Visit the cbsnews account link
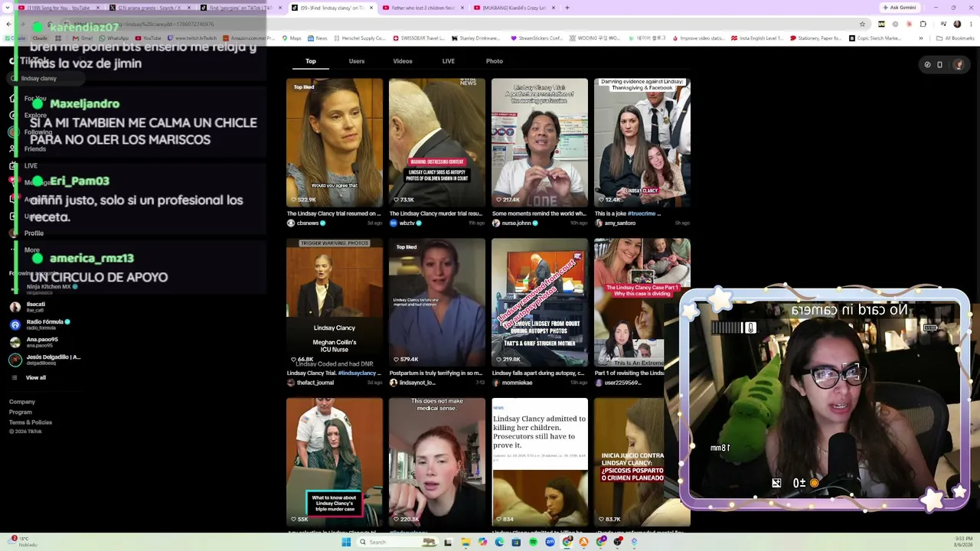This screenshot has height=551, width=980. click(x=307, y=223)
